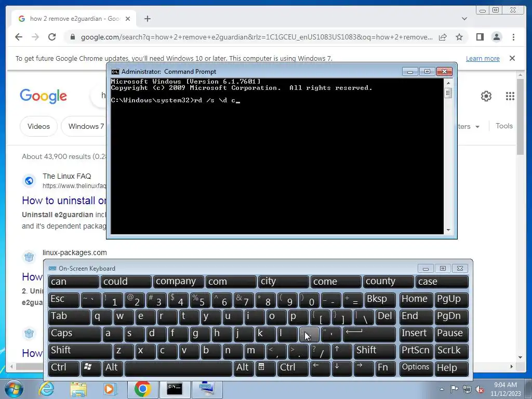
Task: Toggle Caps lock on On-Screen Keyboard
Action: [x=75, y=334]
